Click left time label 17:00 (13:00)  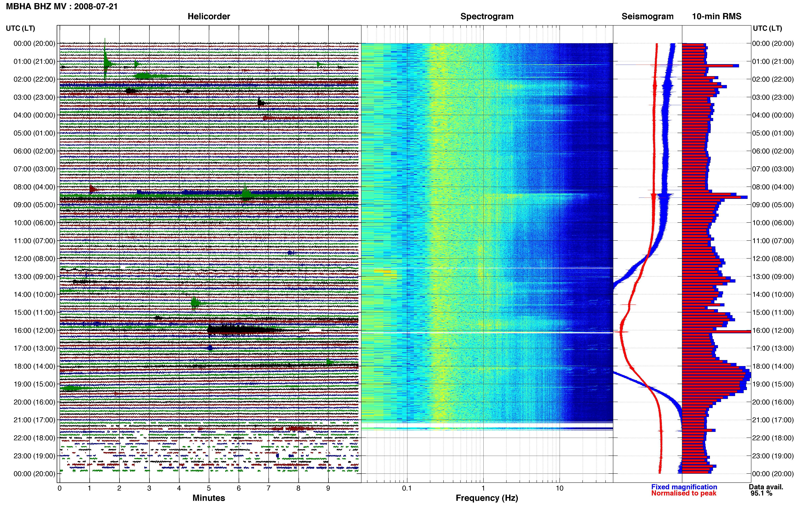(x=34, y=348)
